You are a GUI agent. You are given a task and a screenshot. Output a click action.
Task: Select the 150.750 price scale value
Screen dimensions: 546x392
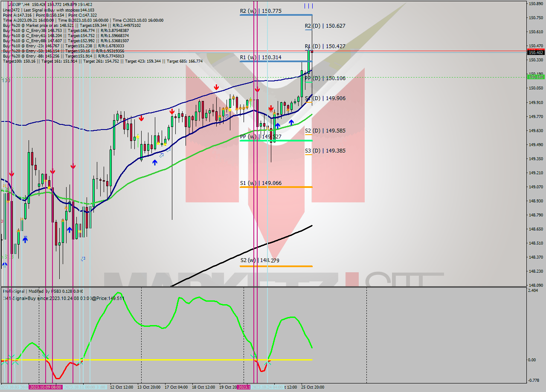pos(536,17)
